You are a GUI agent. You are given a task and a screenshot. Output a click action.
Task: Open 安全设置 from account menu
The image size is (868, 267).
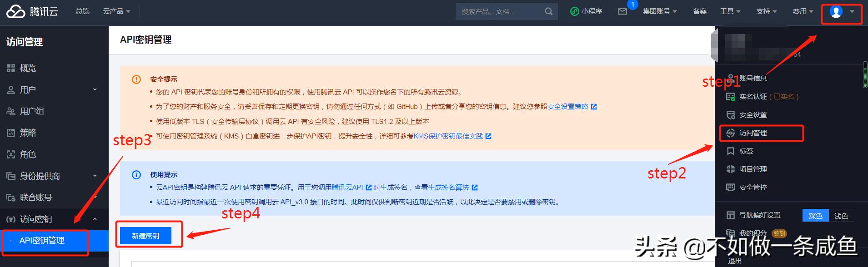[x=753, y=115]
